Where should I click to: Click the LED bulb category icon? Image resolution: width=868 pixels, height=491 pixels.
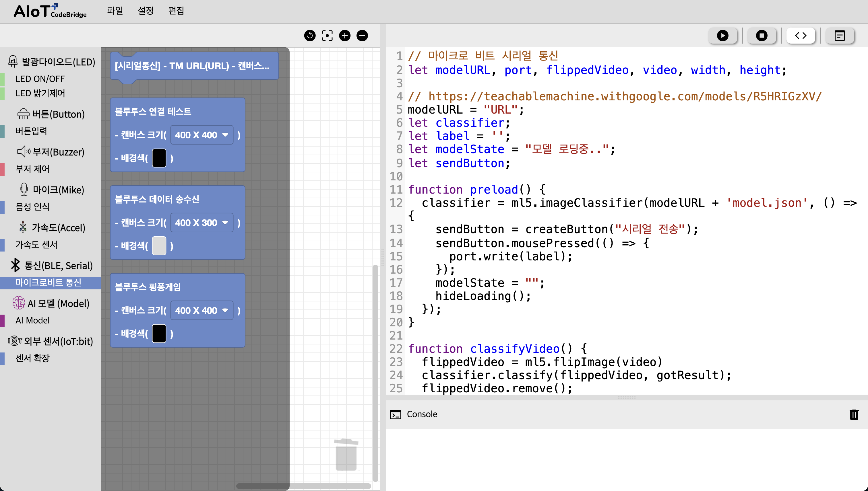coord(13,61)
